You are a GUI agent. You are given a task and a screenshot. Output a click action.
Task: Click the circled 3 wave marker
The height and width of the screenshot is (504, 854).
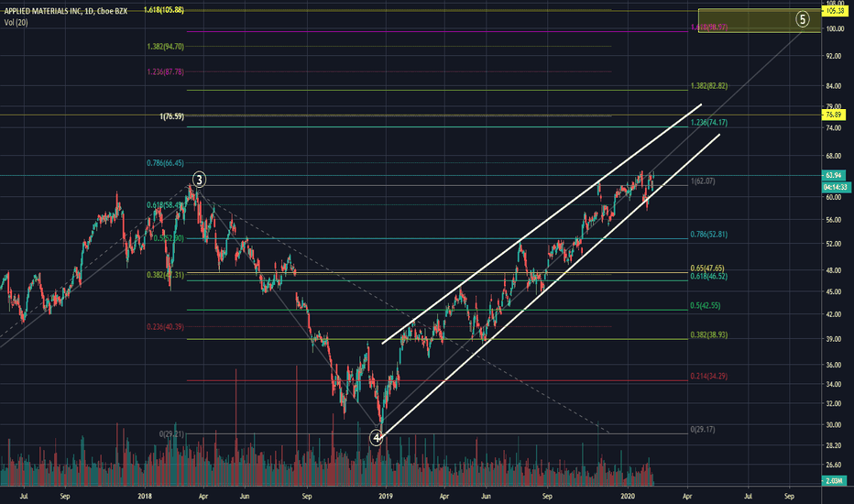coord(200,180)
